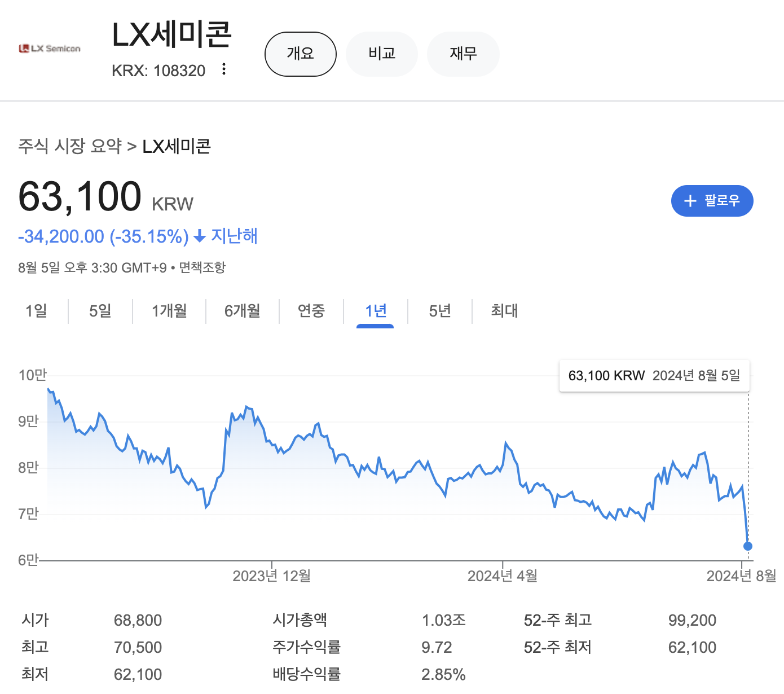784x694 pixels.
Task: Switch chart range to 5년
Action: pyautogui.click(x=440, y=311)
